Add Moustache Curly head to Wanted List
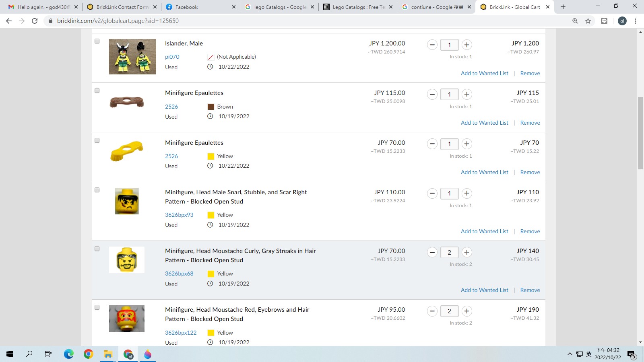Viewport: 644px width, 362px height. [x=485, y=290]
